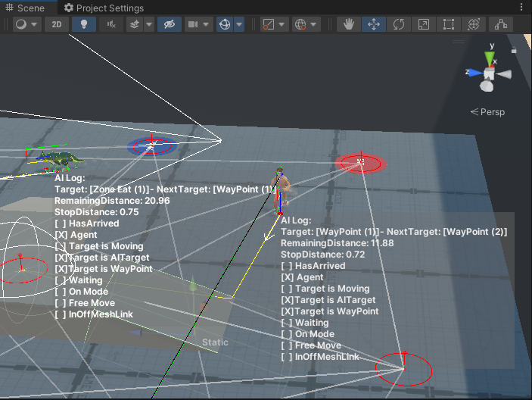Select the combined Transform tool
The height and width of the screenshot is (400, 532).
[x=474, y=24]
